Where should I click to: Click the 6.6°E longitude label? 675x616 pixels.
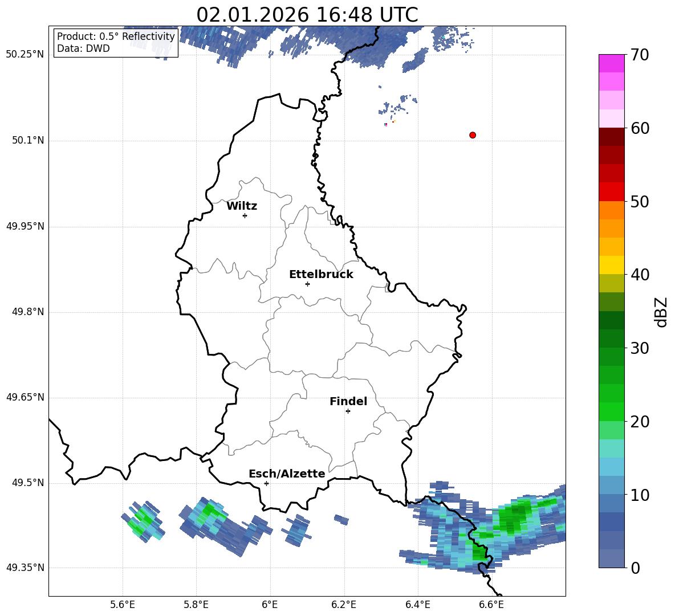click(491, 605)
